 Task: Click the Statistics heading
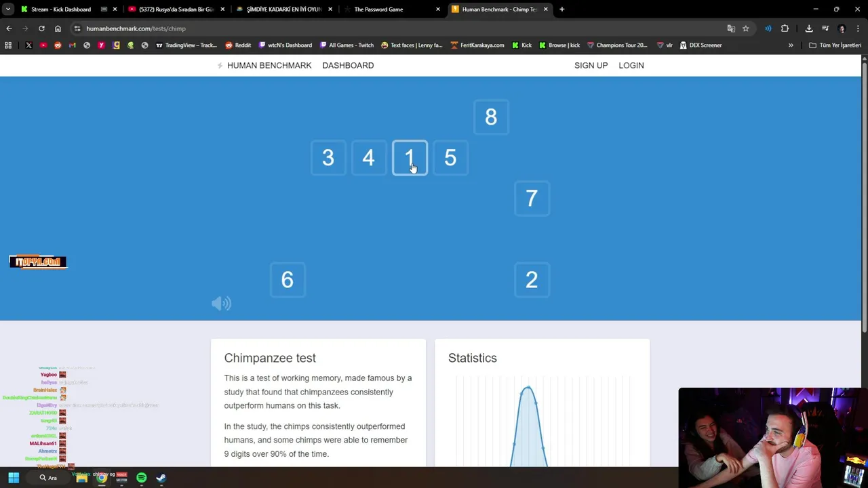pyautogui.click(x=473, y=358)
